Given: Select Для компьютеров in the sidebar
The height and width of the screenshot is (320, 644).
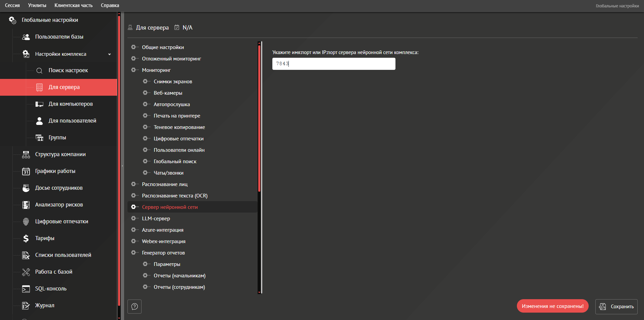Looking at the screenshot, I should pyautogui.click(x=70, y=104).
